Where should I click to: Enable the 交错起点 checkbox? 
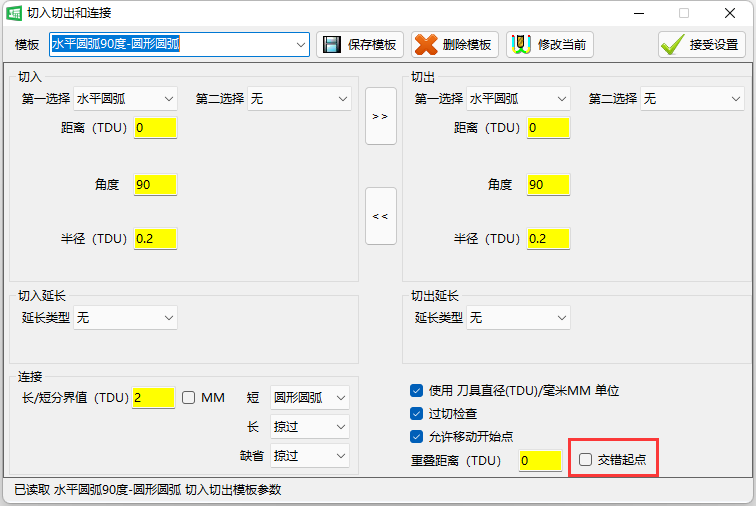coord(586,460)
